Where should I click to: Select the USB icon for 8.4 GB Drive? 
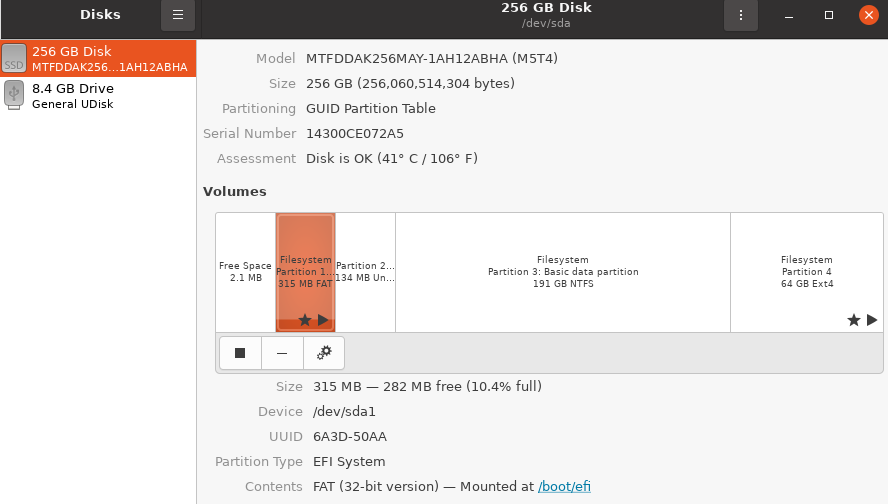pos(14,95)
